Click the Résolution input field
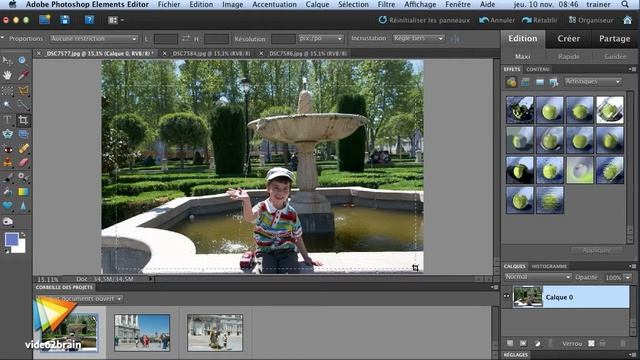The width and height of the screenshot is (640, 360). (283, 39)
